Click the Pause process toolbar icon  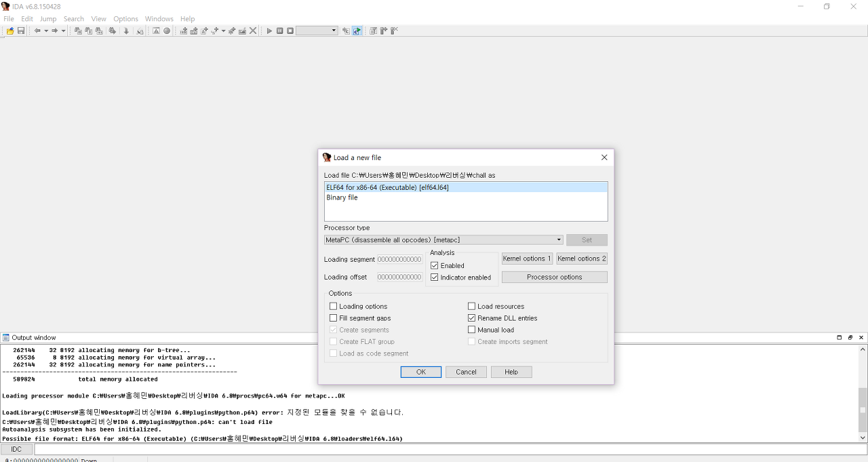click(279, 31)
